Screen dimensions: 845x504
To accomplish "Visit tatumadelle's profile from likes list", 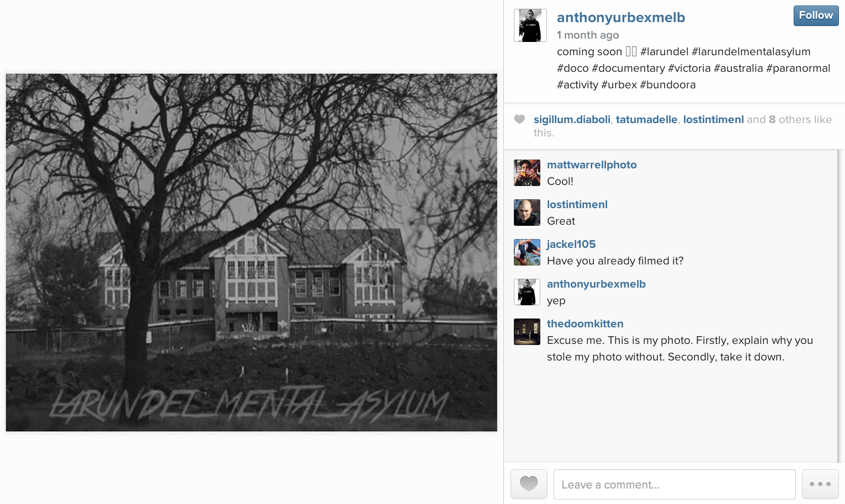I will pyautogui.click(x=646, y=119).
